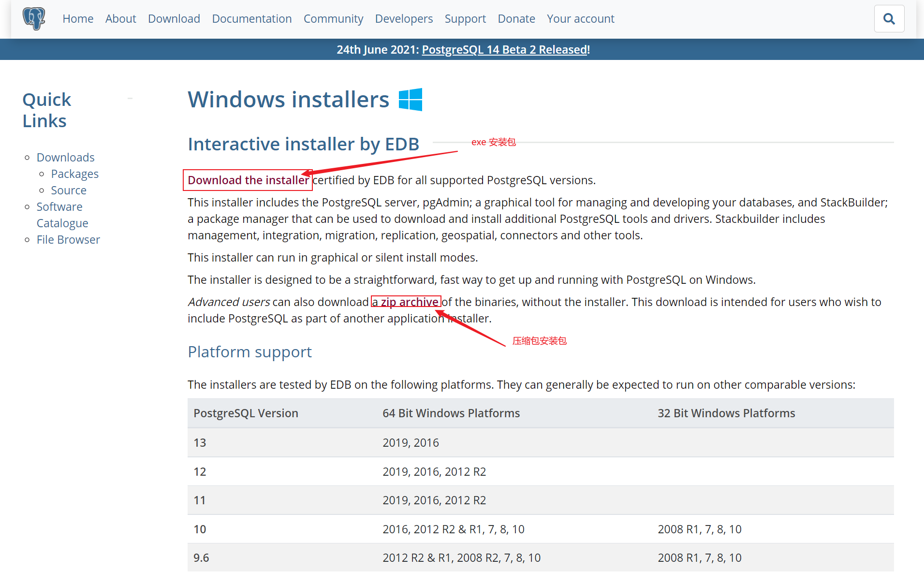Open the Developers nav link
The image size is (924, 585).
tap(404, 19)
